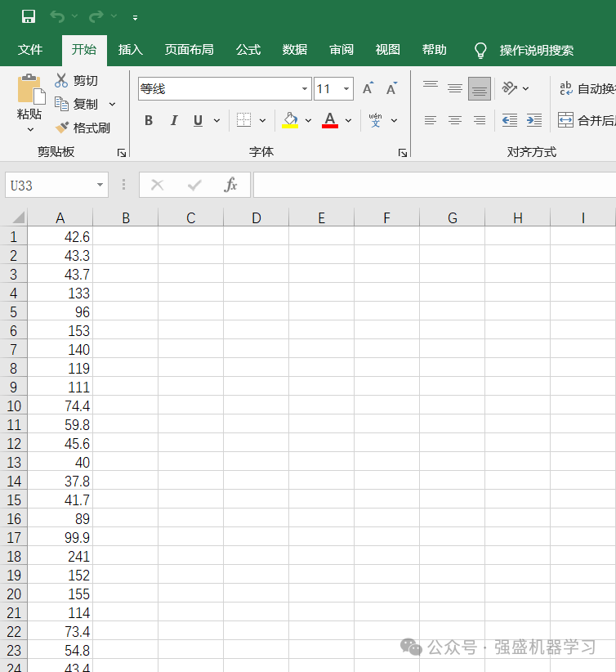This screenshot has width=616, height=672.
Task: Click the cell Borders icon
Action: click(243, 120)
